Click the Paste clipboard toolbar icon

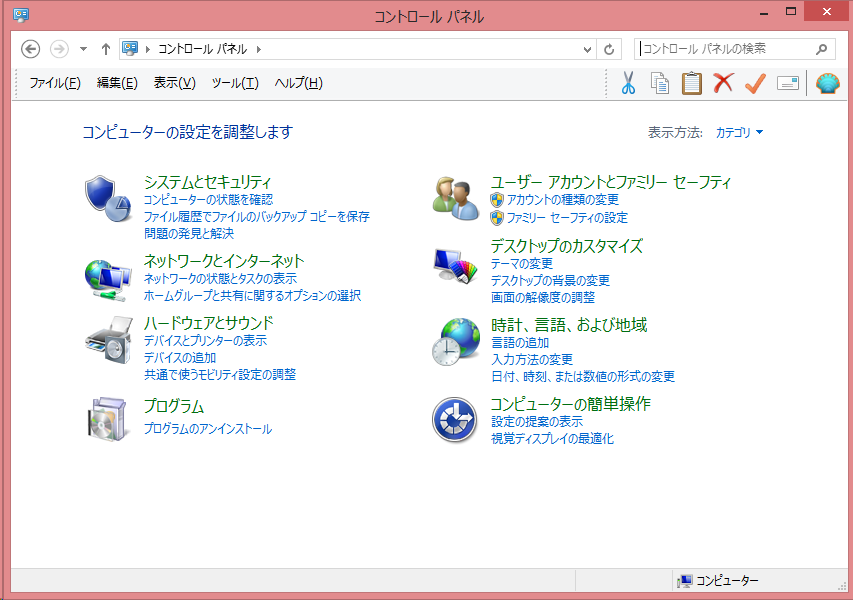pos(691,83)
